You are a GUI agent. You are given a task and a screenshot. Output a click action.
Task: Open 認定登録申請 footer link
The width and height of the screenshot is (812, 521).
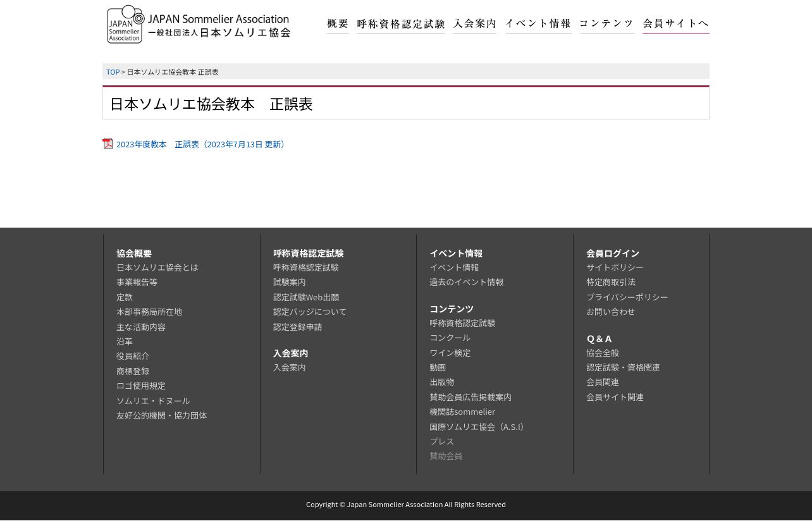click(298, 327)
